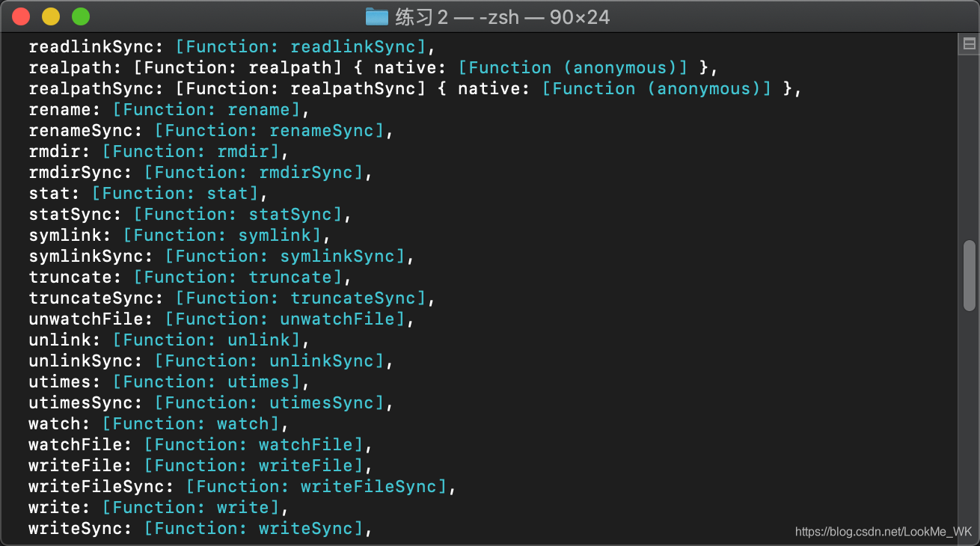Image resolution: width=980 pixels, height=546 pixels.
Task: Click '[Function: unlinkSync]' value
Action: pos(269,361)
